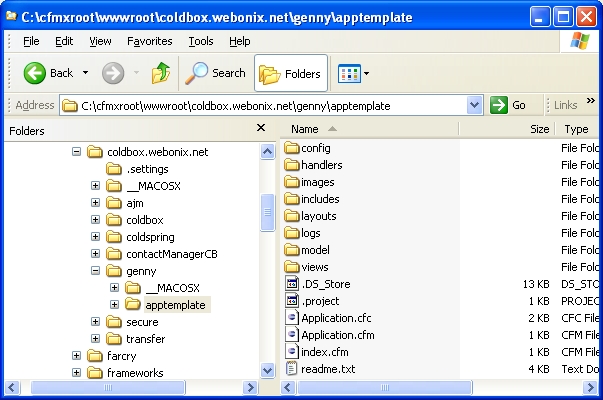
Task: Select the views folder icon
Action: click(292, 267)
